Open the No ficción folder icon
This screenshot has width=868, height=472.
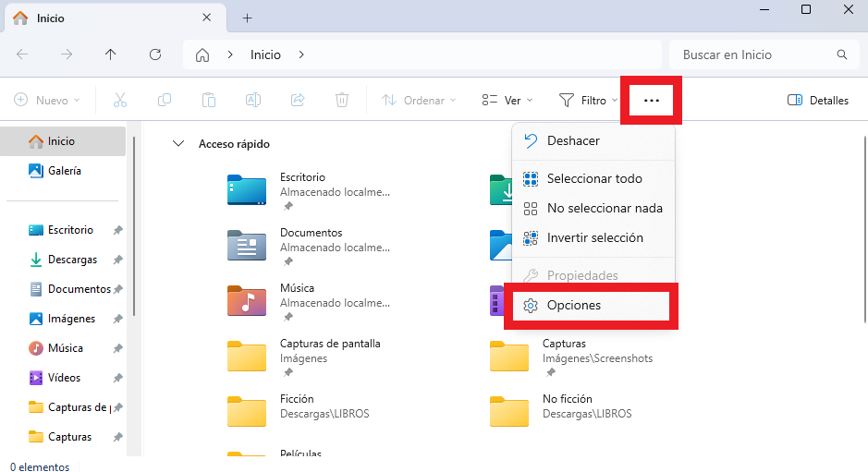pyautogui.click(x=509, y=412)
